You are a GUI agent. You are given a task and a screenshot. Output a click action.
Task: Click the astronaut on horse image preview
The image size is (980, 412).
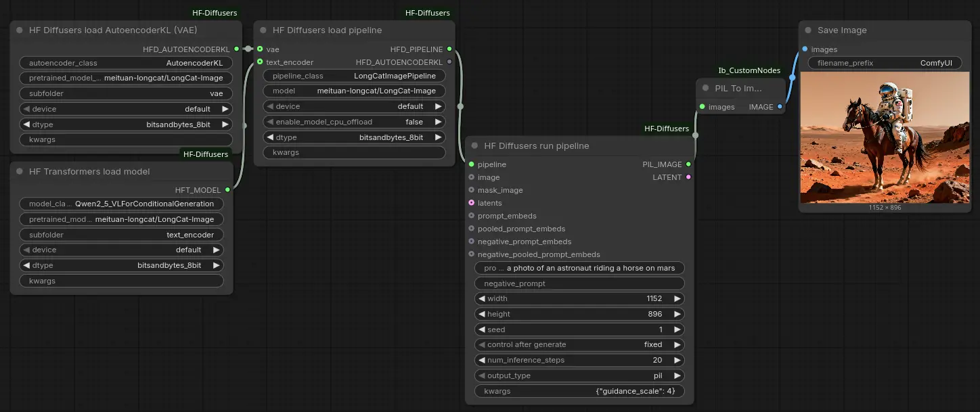(885, 138)
